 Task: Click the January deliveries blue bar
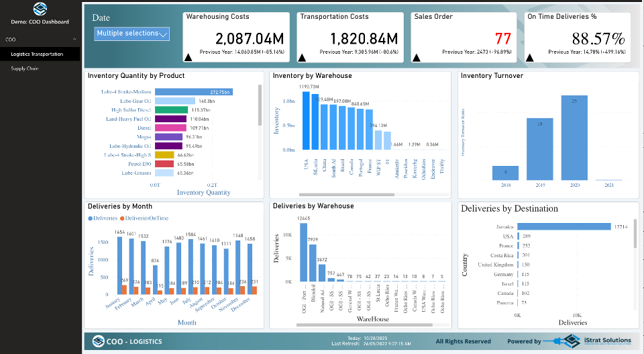(x=119, y=265)
